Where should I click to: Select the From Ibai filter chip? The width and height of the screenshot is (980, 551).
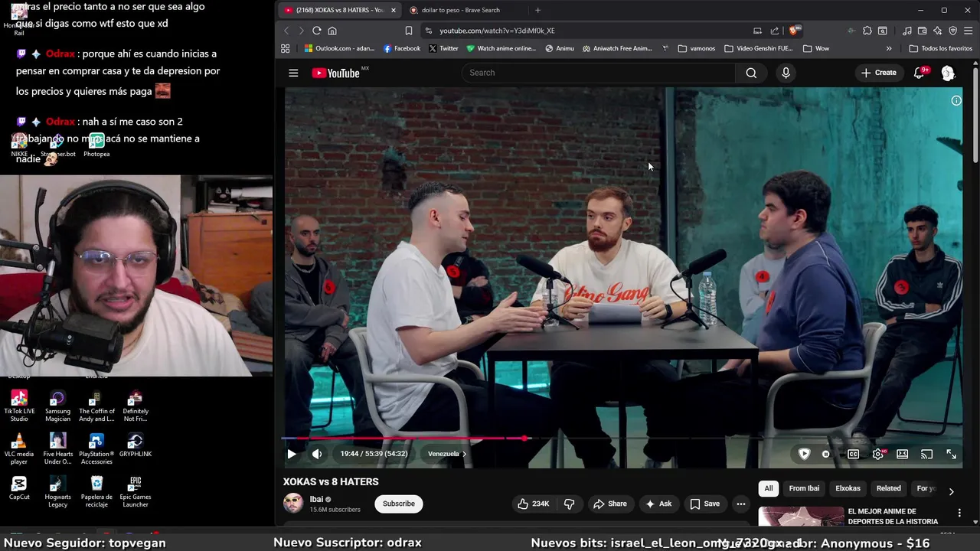(x=804, y=488)
